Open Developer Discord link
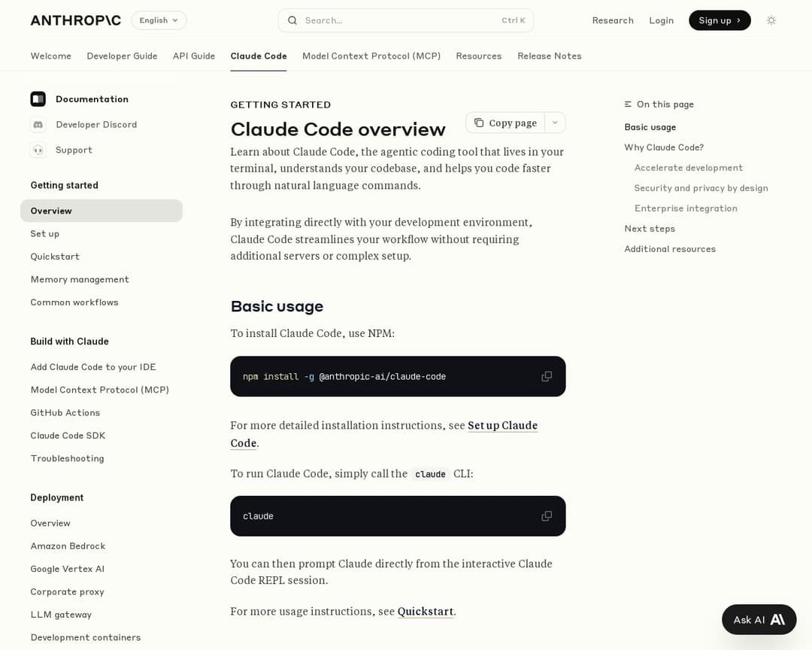The width and height of the screenshot is (812, 650). coord(96,124)
